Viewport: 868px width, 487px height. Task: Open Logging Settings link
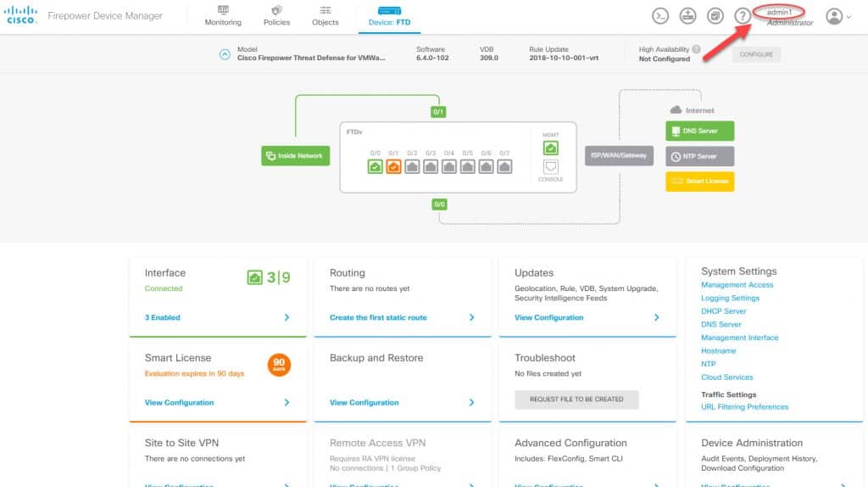tap(730, 298)
